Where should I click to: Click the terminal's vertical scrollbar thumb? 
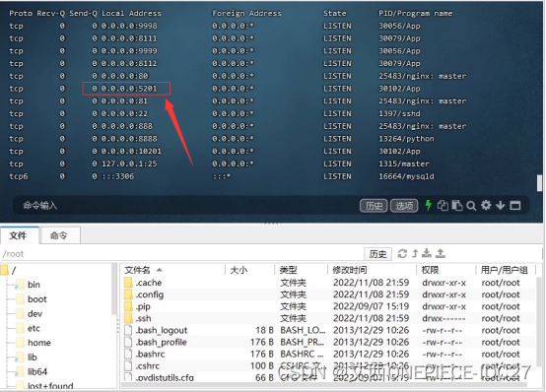click(x=539, y=183)
